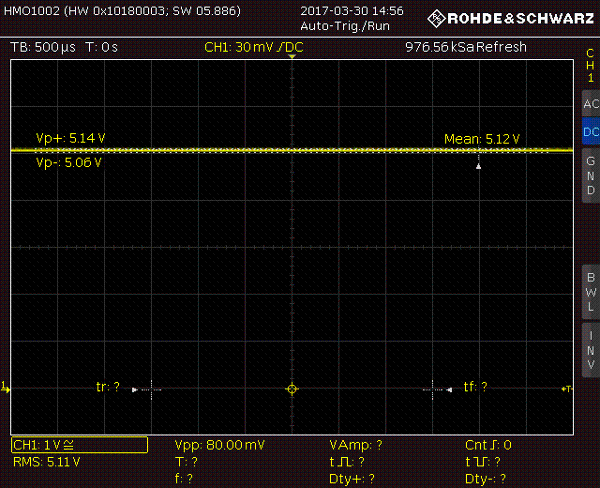600x488 pixels.
Task: Toggle the INV invert channel softkey
Action: [x=589, y=348]
